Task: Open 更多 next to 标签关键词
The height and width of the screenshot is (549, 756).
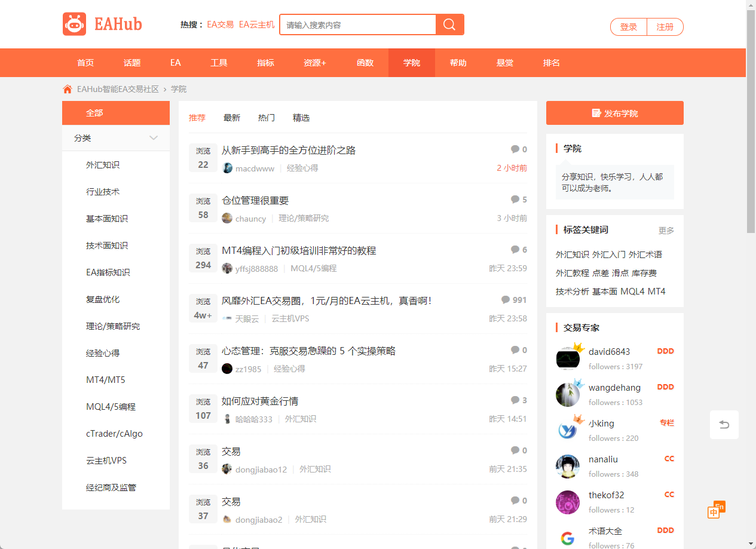Action: tap(666, 231)
